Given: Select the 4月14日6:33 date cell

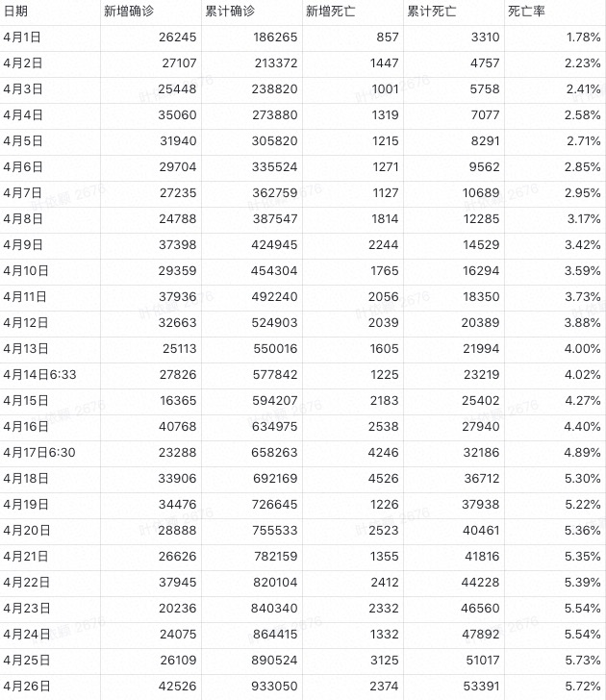Looking at the screenshot, I should coord(39,375).
